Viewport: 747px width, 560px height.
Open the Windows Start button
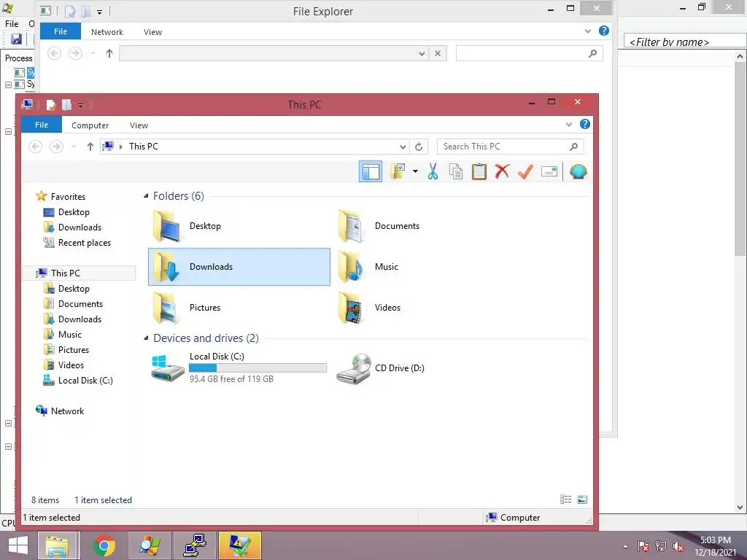click(x=18, y=545)
